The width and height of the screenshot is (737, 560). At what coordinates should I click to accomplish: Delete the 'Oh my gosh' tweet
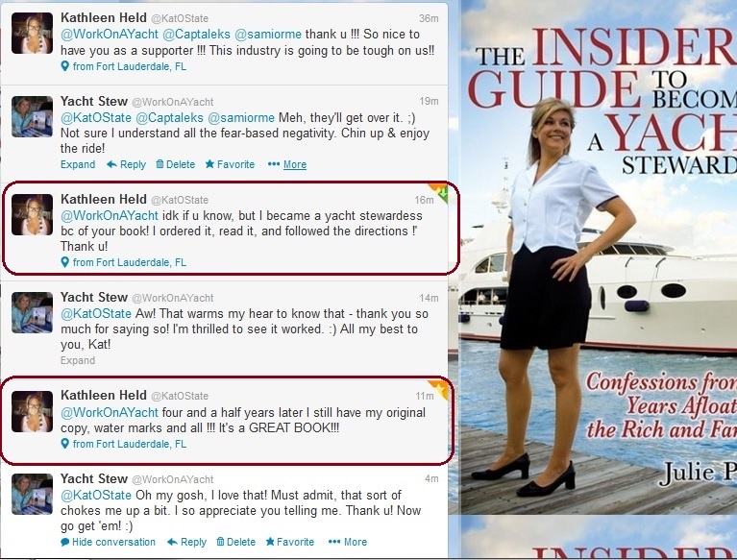tap(236, 542)
